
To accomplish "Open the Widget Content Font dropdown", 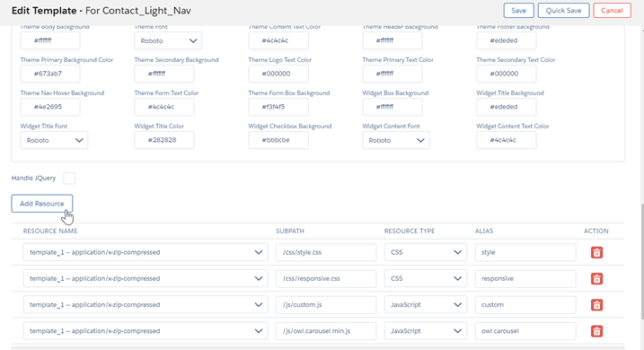I will [x=396, y=140].
